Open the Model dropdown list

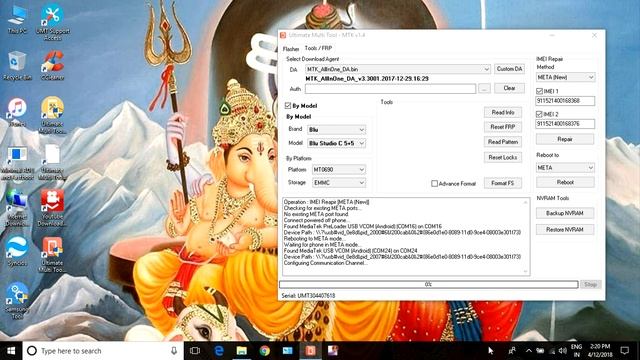[x=337, y=143]
